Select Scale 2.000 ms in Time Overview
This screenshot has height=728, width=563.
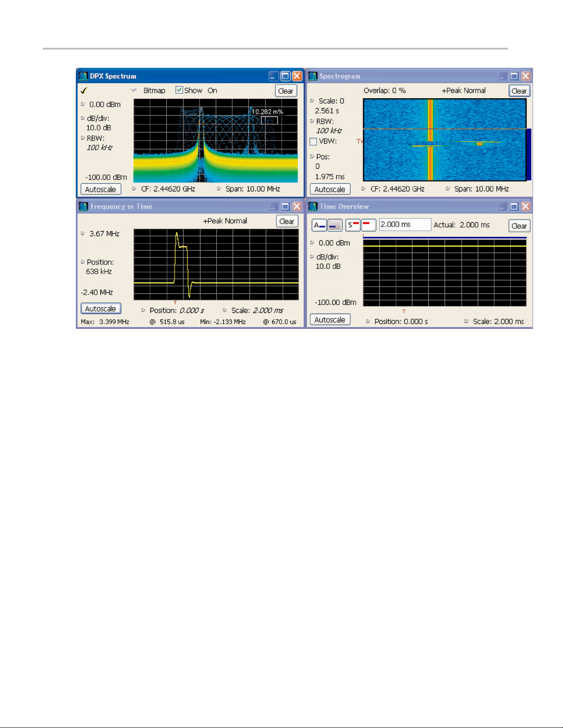pyautogui.click(x=498, y=322)
